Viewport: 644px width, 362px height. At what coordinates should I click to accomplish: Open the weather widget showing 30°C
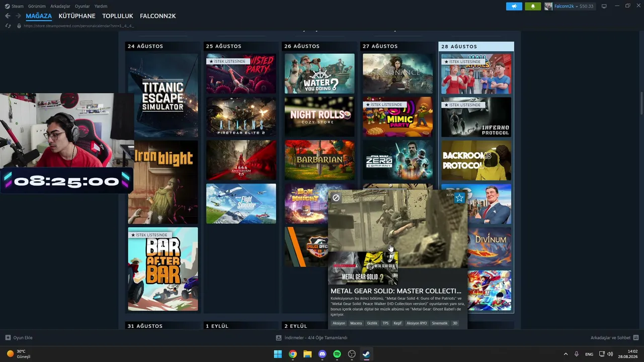point(19,354)
